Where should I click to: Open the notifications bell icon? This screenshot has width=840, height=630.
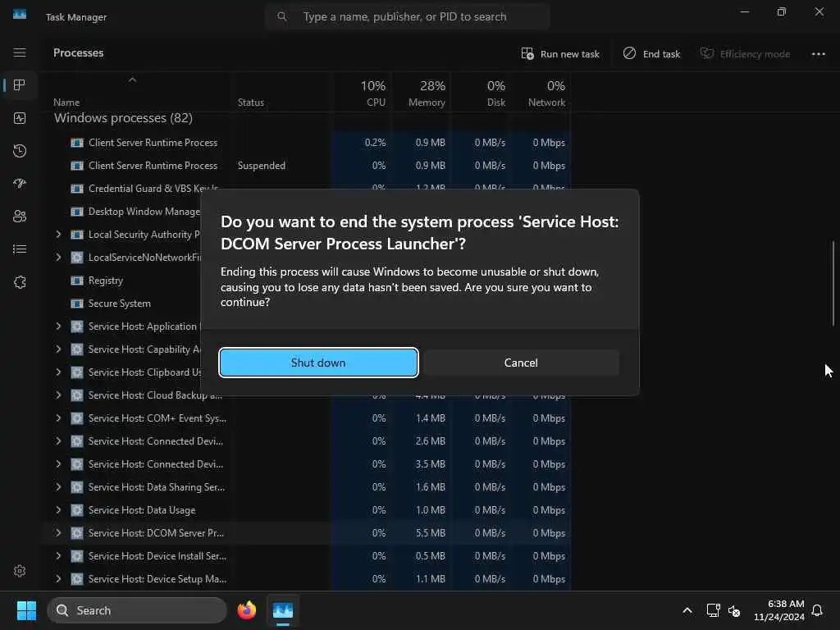pyautogui.click(x=817, y=610)
